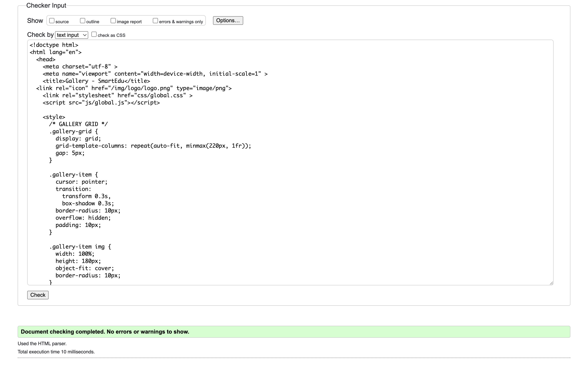Place cursor on the doctype html line
588x369 pixels.
[x=54, y=45]
